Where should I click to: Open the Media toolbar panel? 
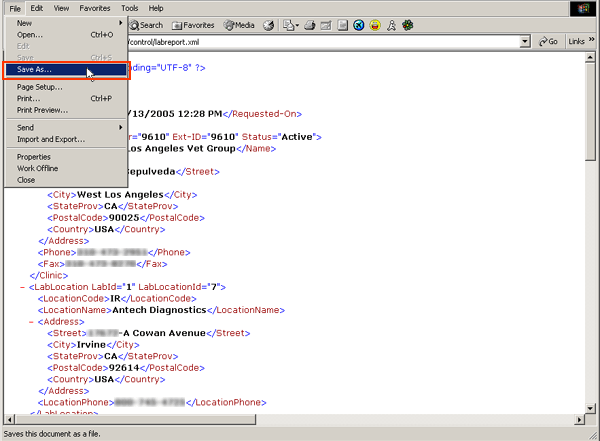pyautogui.click(x=240, y=26)
